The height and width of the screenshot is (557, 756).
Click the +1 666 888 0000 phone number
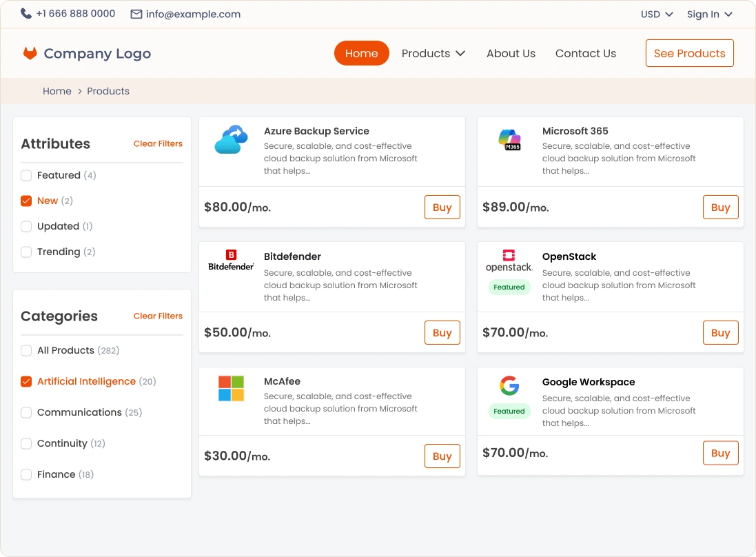tap(76, 14)
